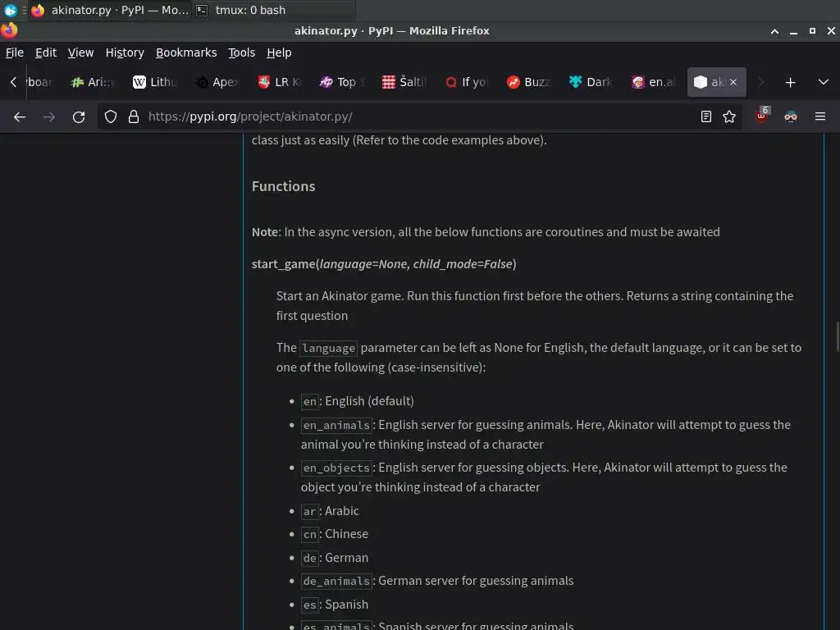The width and height of the screenshot is (840, 630).
Task: Open the Firefox application menu
Action: 820,116
